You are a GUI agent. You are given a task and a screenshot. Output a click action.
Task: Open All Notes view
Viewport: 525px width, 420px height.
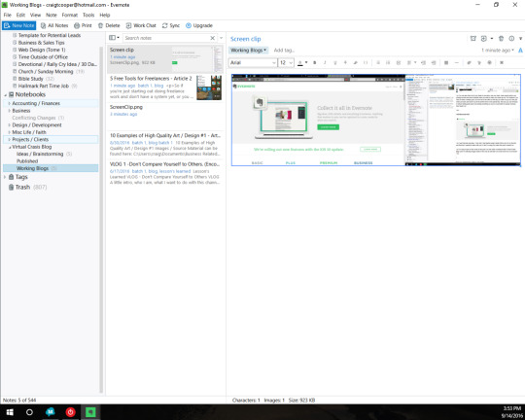[54, 25]
